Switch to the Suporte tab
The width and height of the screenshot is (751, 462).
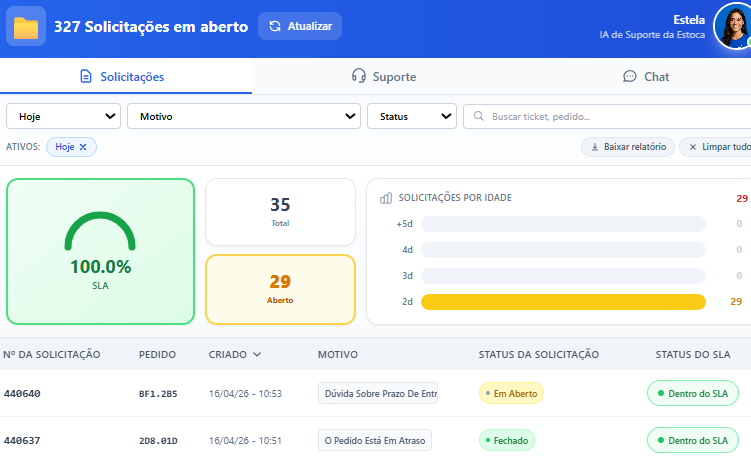[383, 77]
